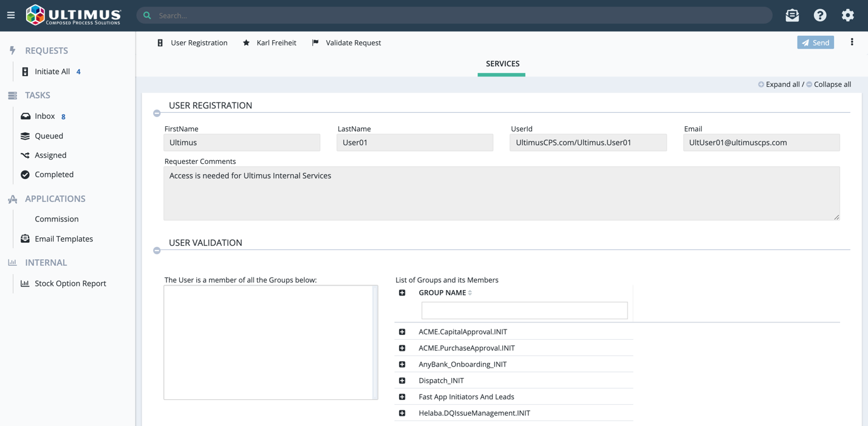Screen dimensions: 868x426
Task: Expand Helaba.DQIssueManagement.INIT group row
Action: 402,413
